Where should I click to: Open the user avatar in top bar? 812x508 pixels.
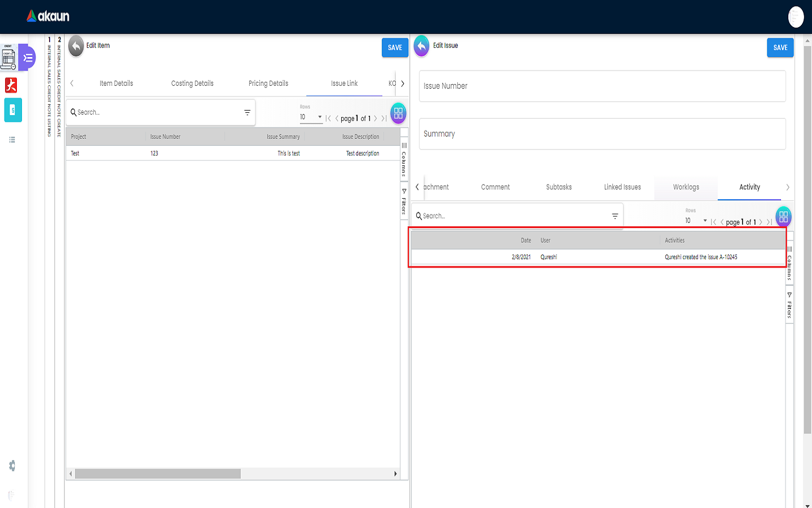click(x=796, y=17)
